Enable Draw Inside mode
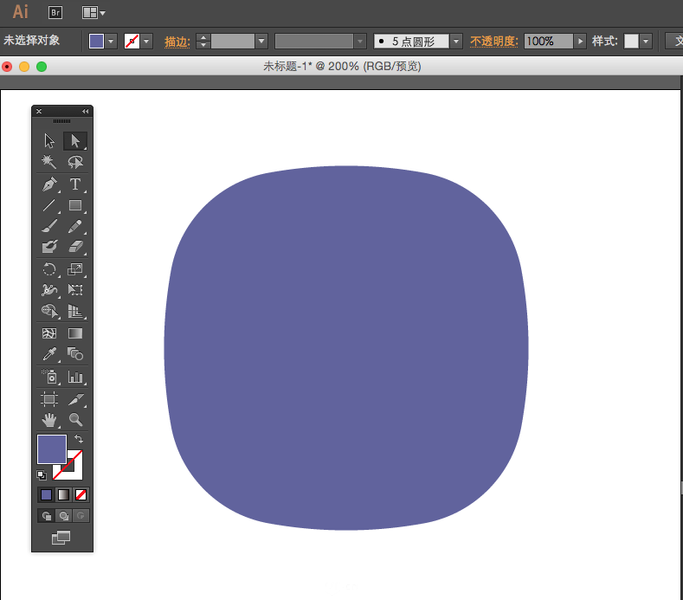The image size is (683, 600). [x=81, y=516]
